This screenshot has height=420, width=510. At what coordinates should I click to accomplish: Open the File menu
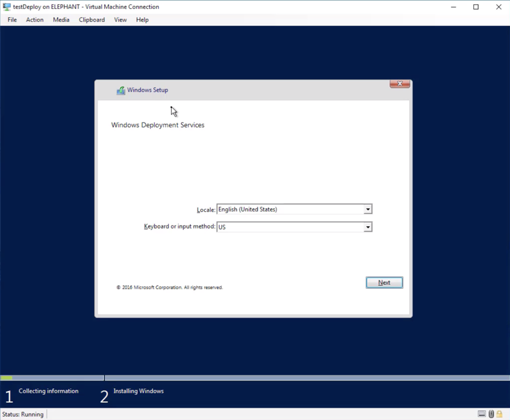[x=12, y=20]
